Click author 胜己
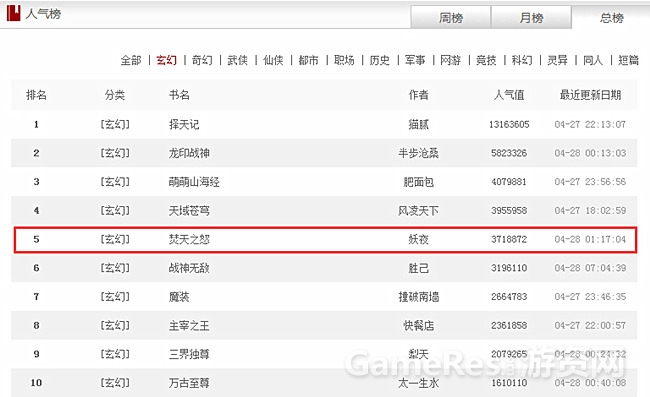This screenshot has width=650, height=397. click(x=419, y=268)
